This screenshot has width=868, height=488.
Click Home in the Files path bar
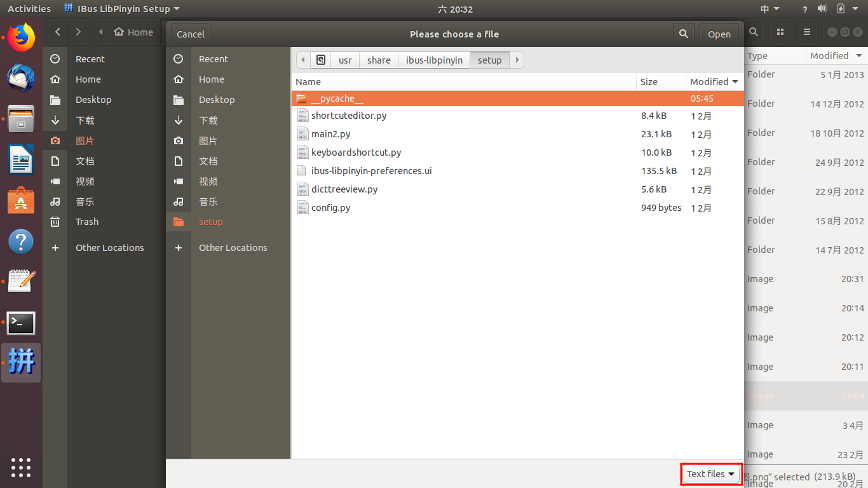(133, 32)
